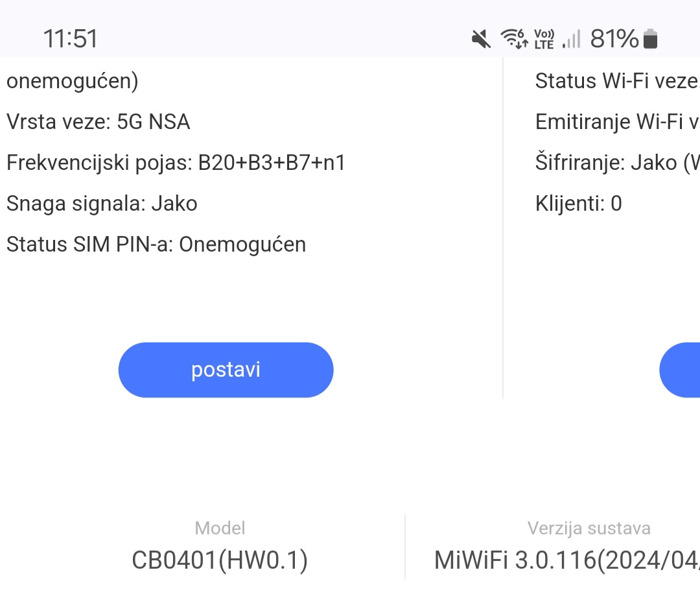The height and width of the screenshot is (598, 700).
Task: Tap the 81% battery percentage
Action: 614,39
